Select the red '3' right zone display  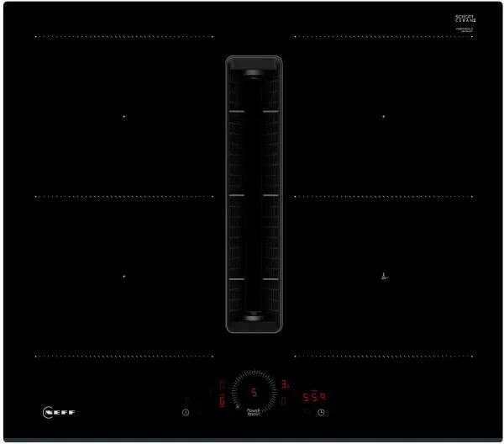285,384
